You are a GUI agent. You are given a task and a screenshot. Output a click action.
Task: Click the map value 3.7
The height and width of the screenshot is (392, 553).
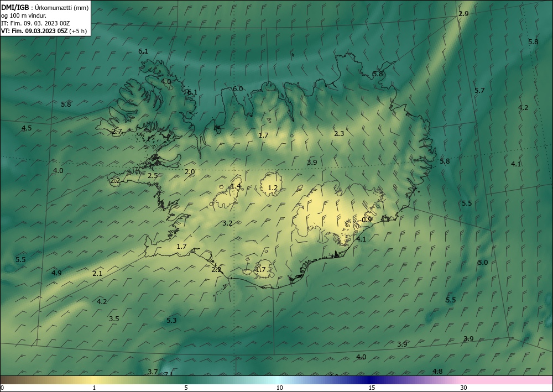click(153, 372)
